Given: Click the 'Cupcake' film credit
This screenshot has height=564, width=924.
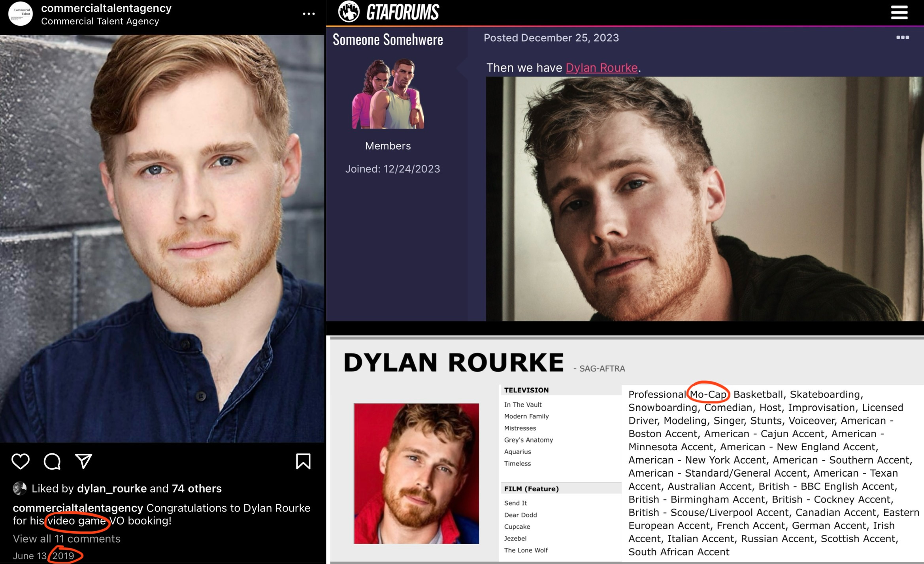Looking at the screenshot, I should point(517,527).
